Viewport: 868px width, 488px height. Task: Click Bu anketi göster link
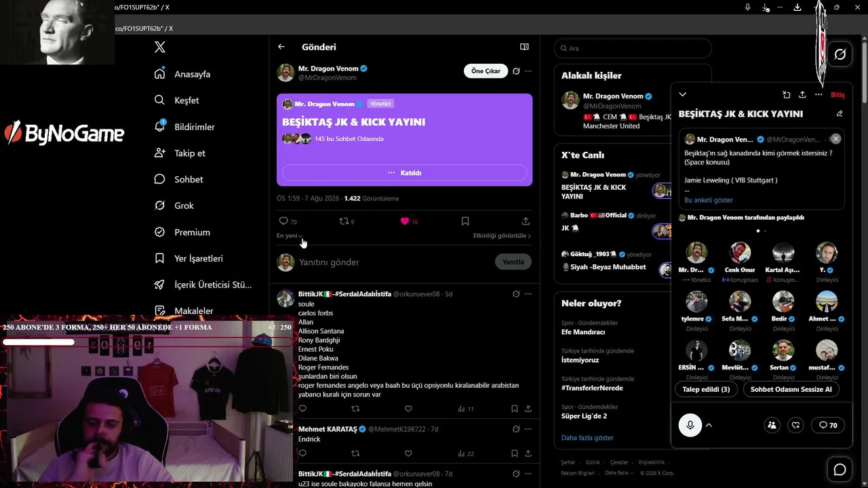[709, 200]
